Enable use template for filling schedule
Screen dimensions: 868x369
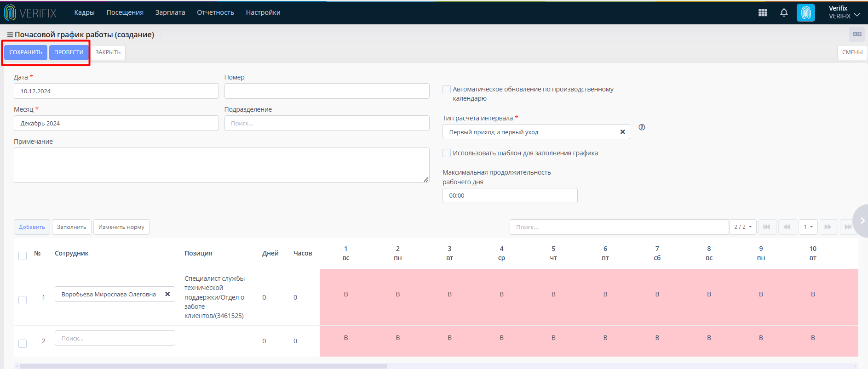(447, 153)
